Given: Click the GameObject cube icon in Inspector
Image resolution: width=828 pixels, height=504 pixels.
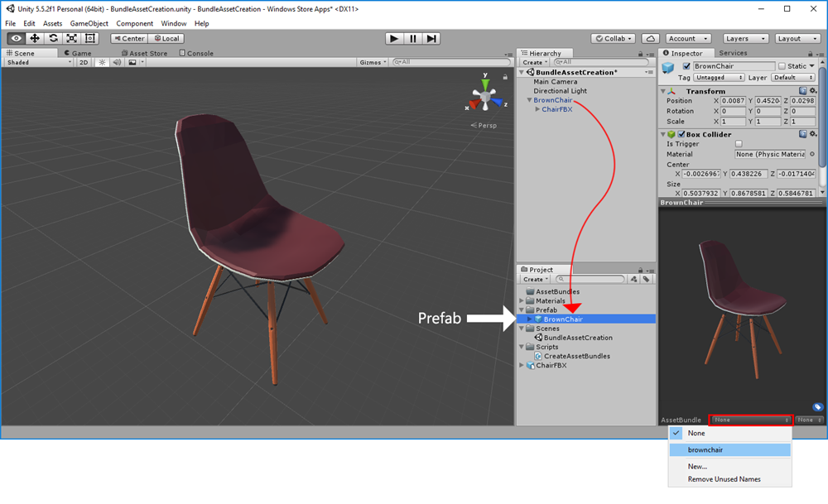Looking at the screenshot, I should pos(668,68).
